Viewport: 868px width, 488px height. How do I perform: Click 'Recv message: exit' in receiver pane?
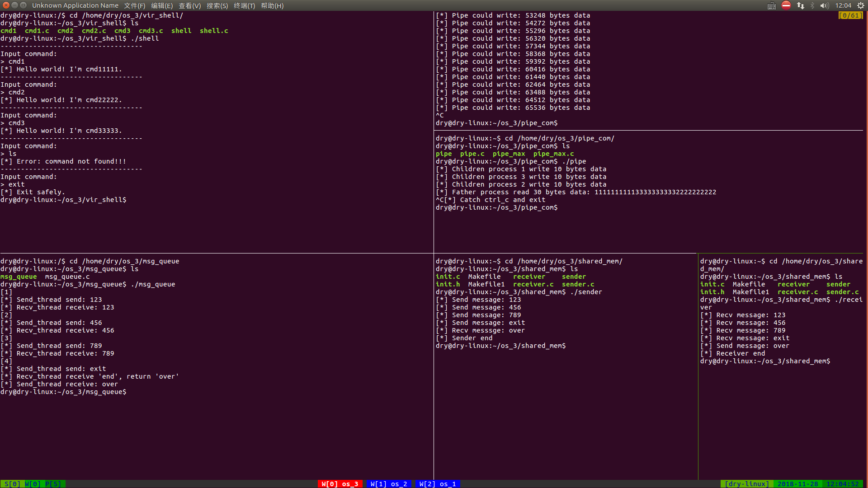(745, 338)
